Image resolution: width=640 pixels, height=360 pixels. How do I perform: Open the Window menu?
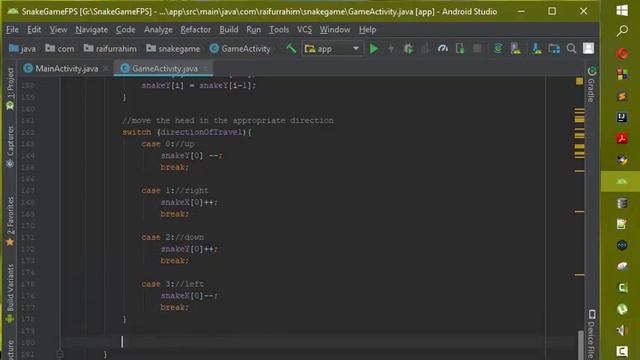[x=335, y=29]
